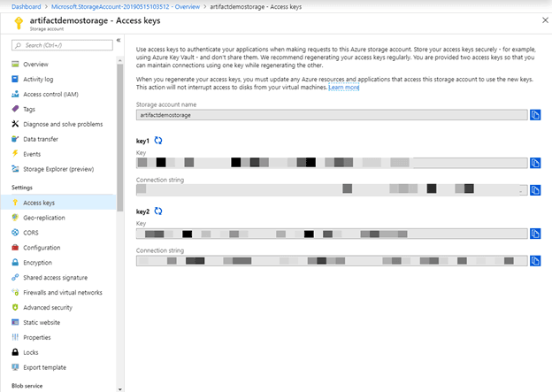The image size is (552, 392).
Task: Regenerate key1 using refresh icon
Action: click(x=158, y=141)
